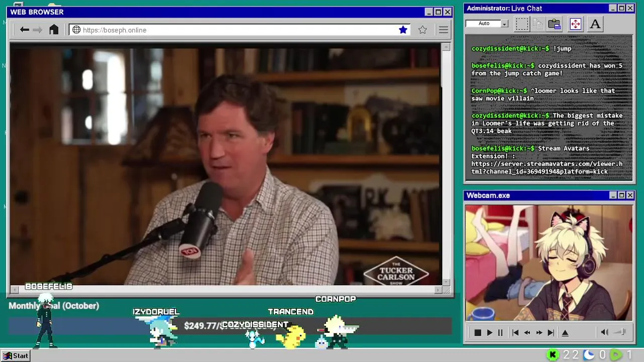Click the red four-arrow move icon

pos(575,24)
